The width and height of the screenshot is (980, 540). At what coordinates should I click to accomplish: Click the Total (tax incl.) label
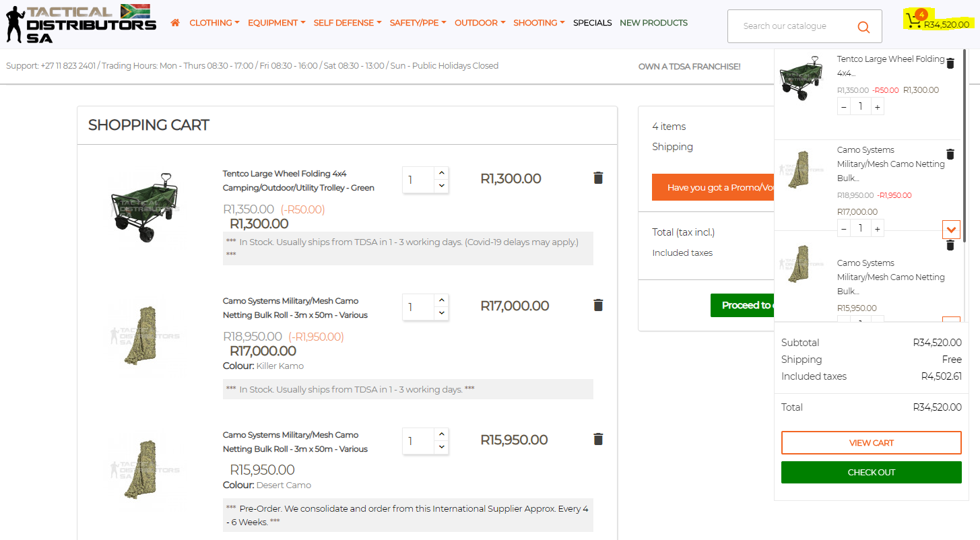pyautogui.click(x=683, y=232)
